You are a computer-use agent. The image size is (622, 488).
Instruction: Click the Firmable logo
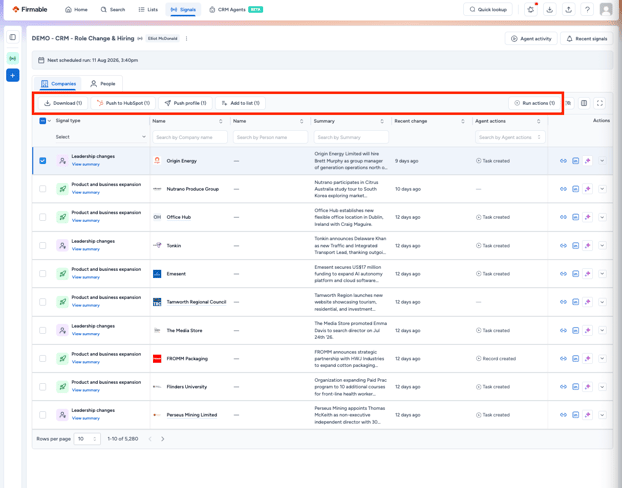[30, 9]
